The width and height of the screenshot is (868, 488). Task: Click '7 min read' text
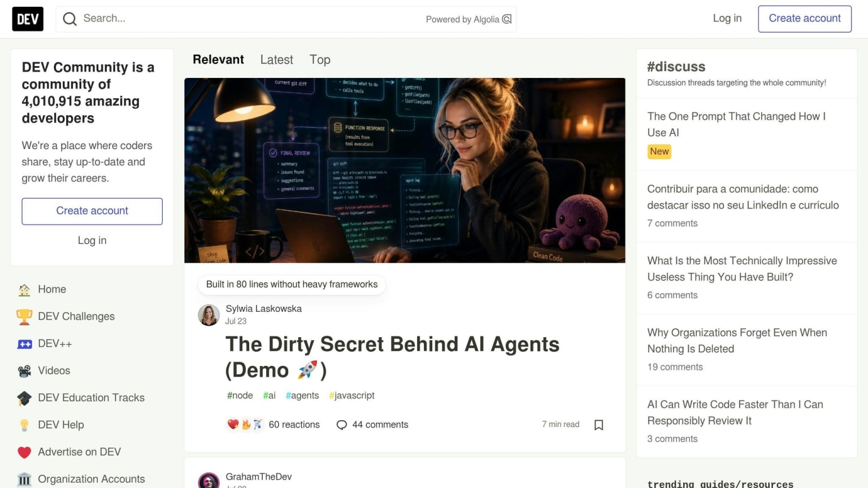coord(561,424)
